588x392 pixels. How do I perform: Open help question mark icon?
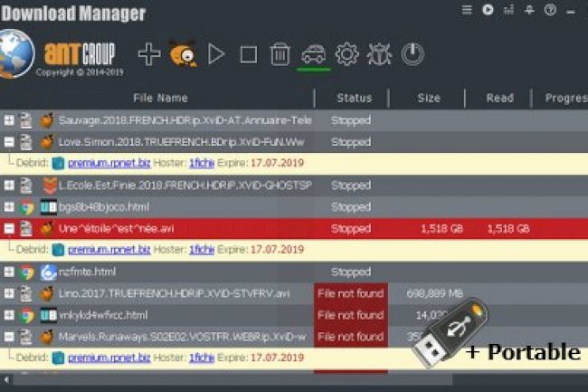550,10
